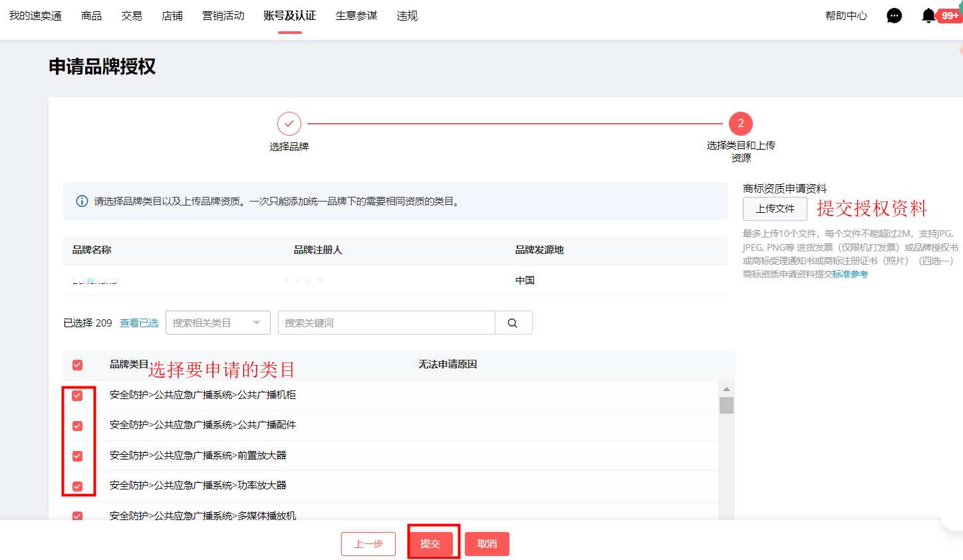The height and width of the screenshot is (560, 963).
Task: Uncheck the 多媒体播放机 category checkbox
Action: [x=78, y=516]
